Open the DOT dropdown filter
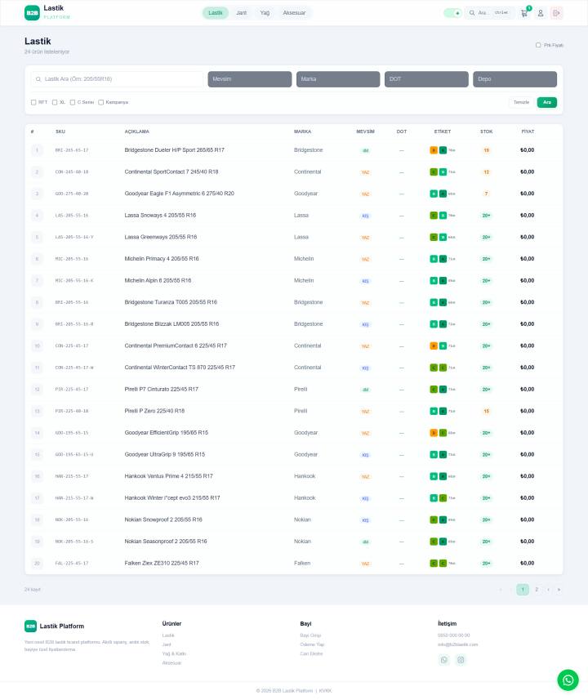Screen dimensions: 588x700 426,79
